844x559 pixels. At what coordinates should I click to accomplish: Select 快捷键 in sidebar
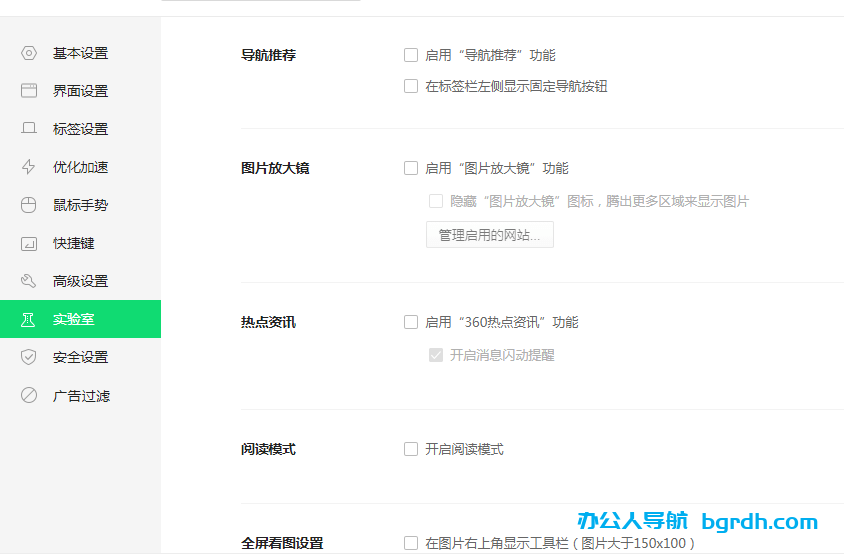point(80,243)
